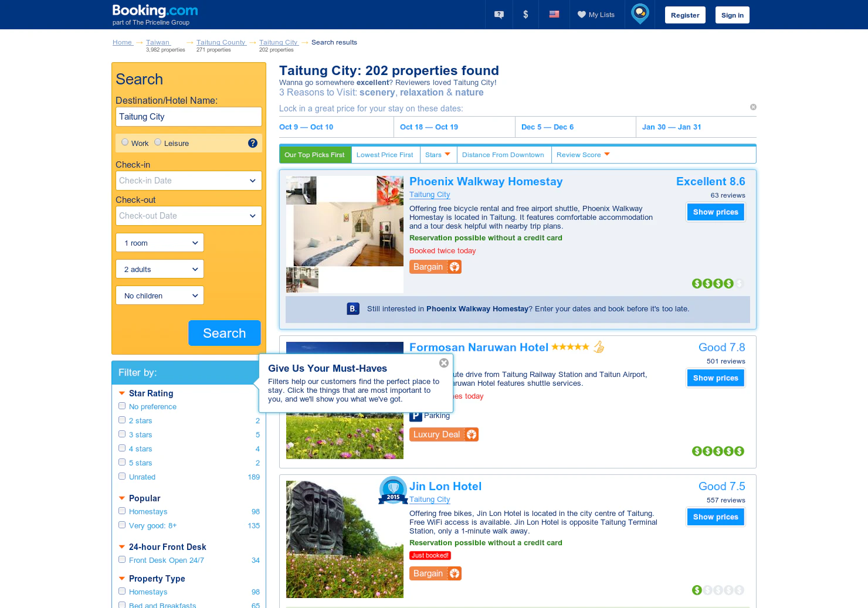This screenshot has width=868, height=608.
Task: Open the No children dropdown
Action: [x=160, y=295]
